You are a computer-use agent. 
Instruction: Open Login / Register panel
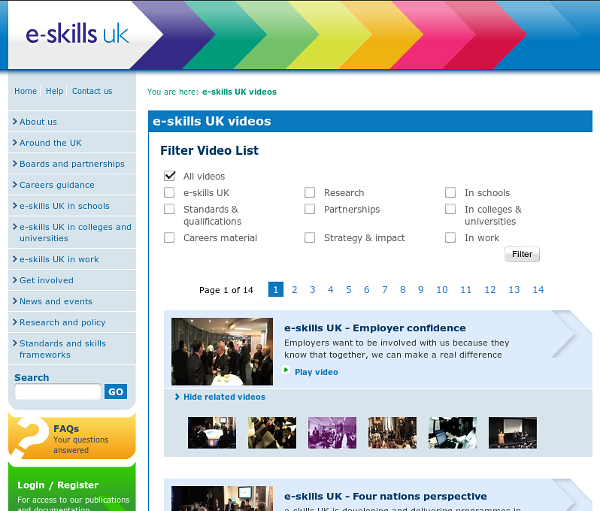[x=72, y=487]
